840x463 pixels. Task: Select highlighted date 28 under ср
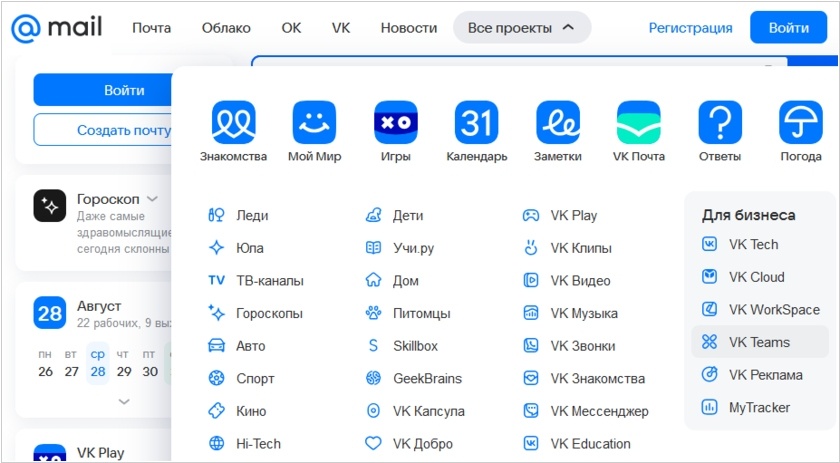click(x=98, y=364)
